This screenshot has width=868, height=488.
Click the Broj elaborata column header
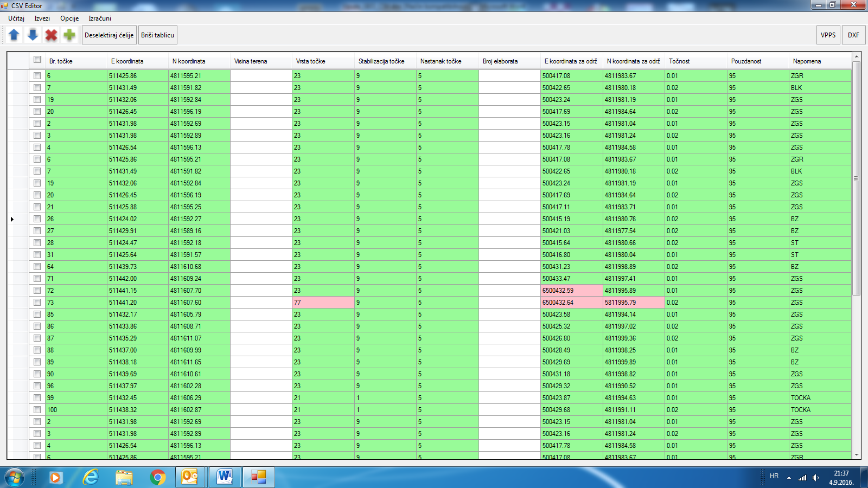coord(509,61)
